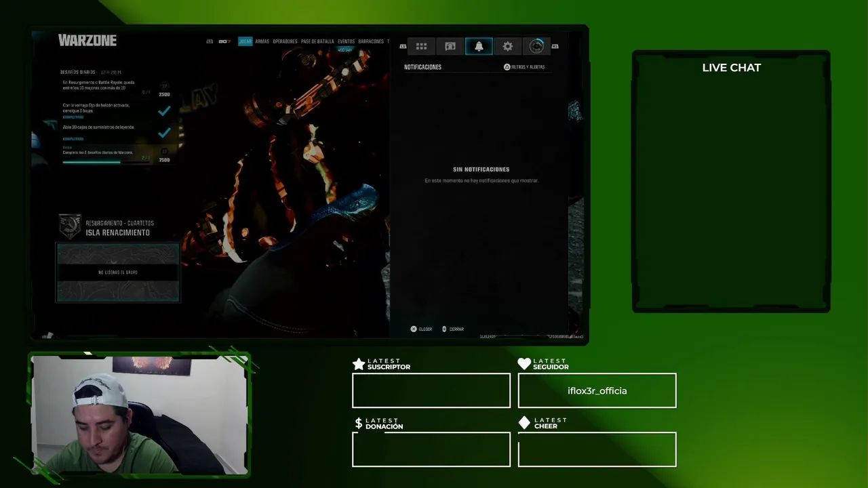Viewport: 868px width, 488px height.
Task: Select the Jugar tab
Action: (245, 41)
